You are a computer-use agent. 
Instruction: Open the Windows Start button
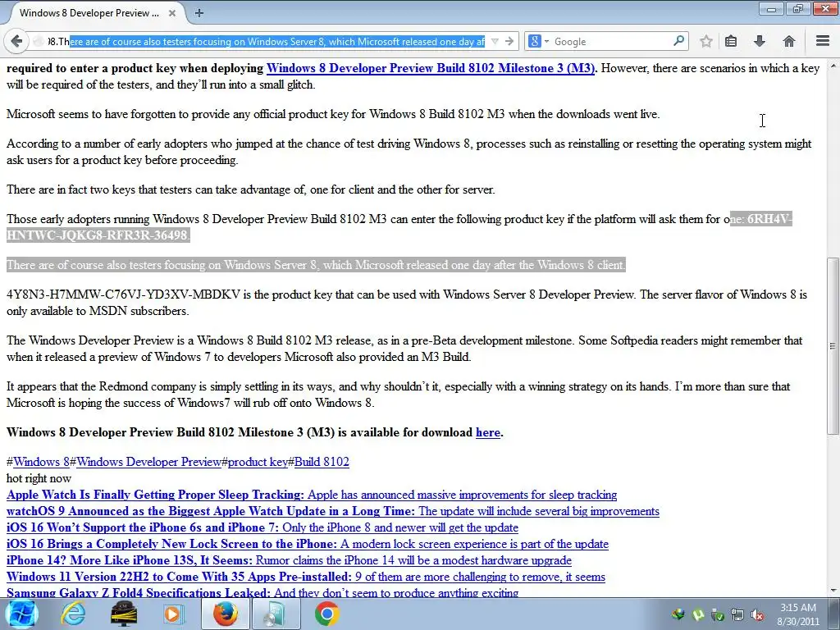[x=21, y=614]
